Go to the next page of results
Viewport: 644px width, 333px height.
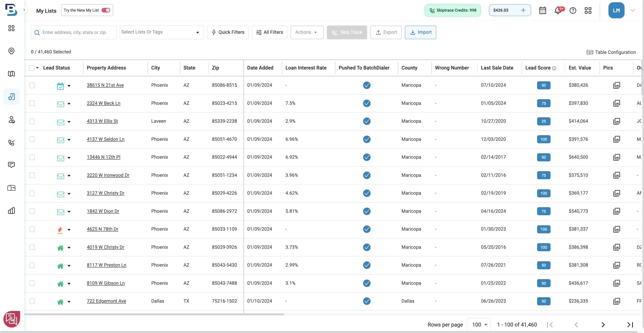click(603, 325)
